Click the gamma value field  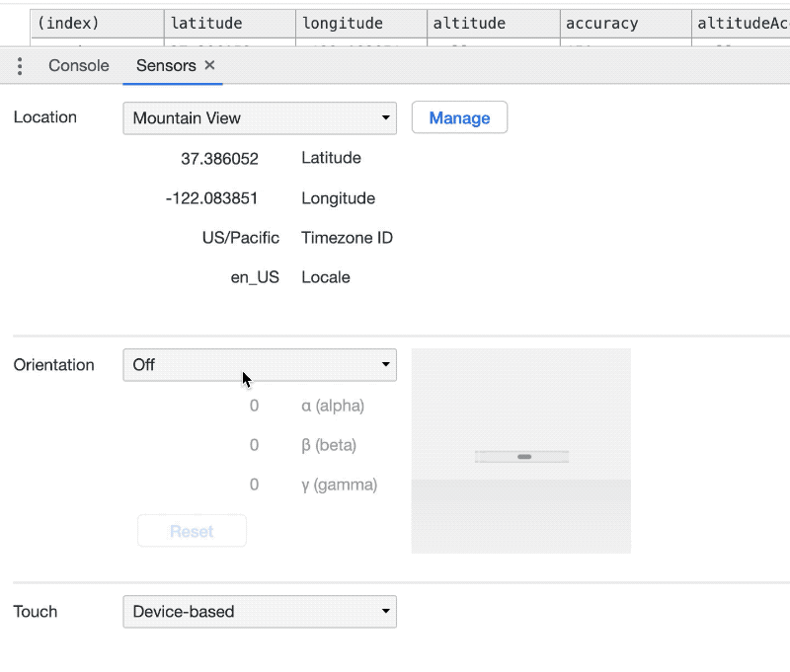(x=254, y=485)
